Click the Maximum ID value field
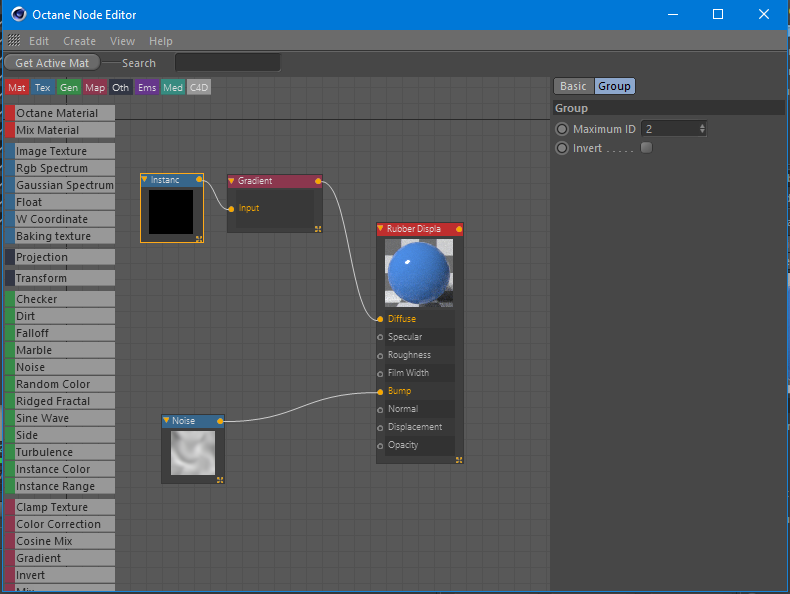The image size is (790, 594). click(673, 129)
